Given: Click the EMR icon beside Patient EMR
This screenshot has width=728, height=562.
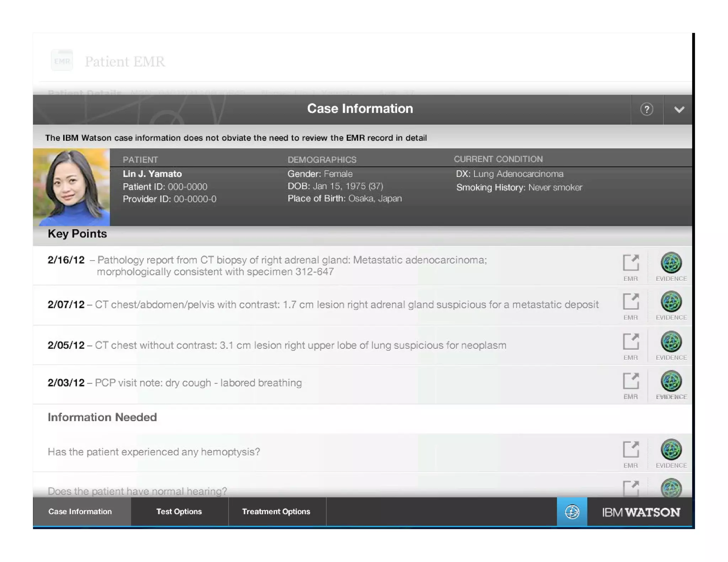Looking at the screenshot, I should [62, 61].
